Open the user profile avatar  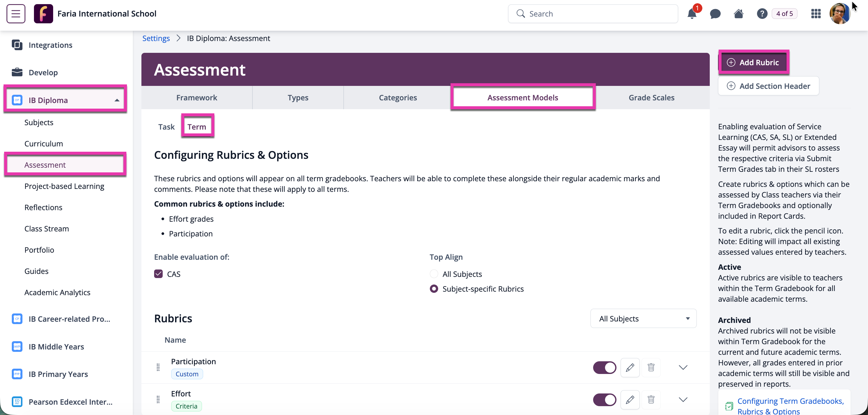tap(840, 14)
